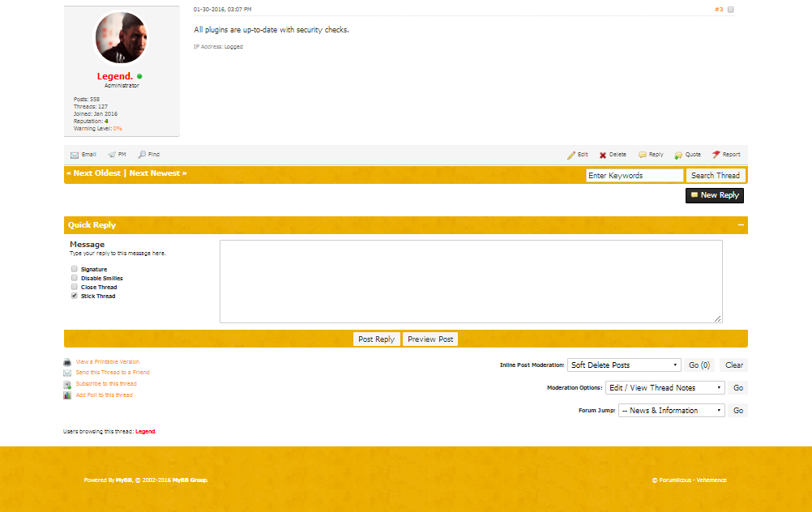Viewport: 812px width, 512px height.
Task: Tick the Disable Smilies checkbox
Action: 75,278
